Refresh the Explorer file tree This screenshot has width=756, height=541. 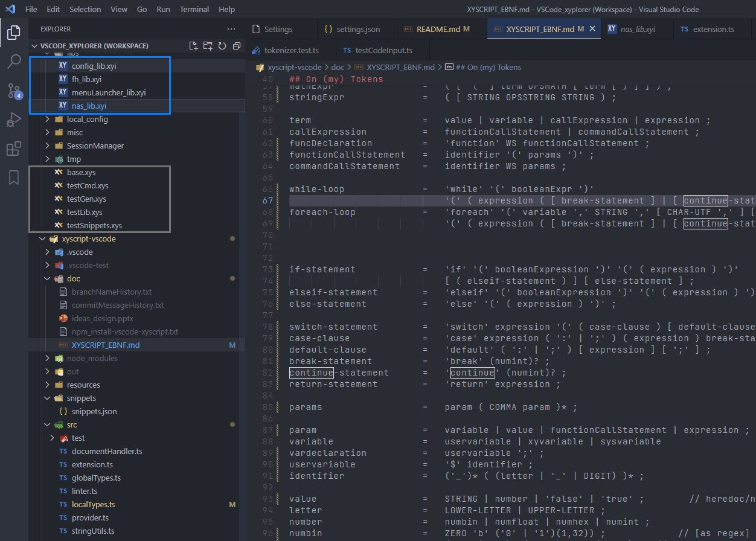pos(222,46)
